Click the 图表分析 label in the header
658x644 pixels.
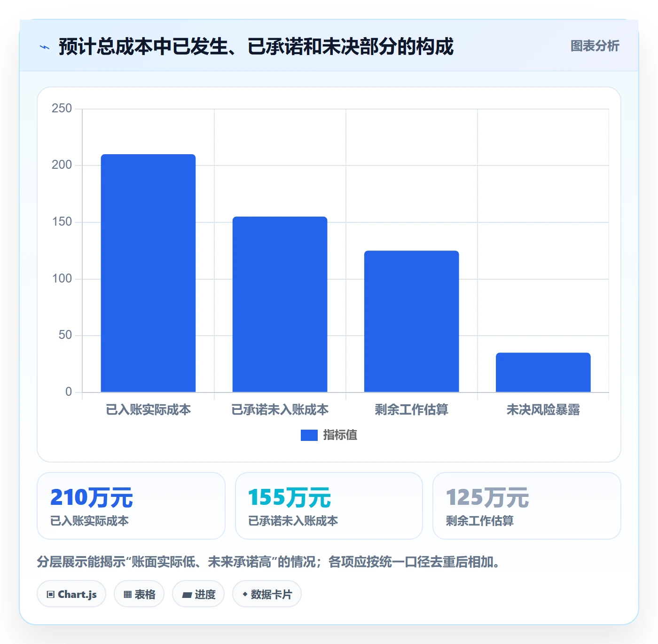pyautogui.click(x=595, y=46)
